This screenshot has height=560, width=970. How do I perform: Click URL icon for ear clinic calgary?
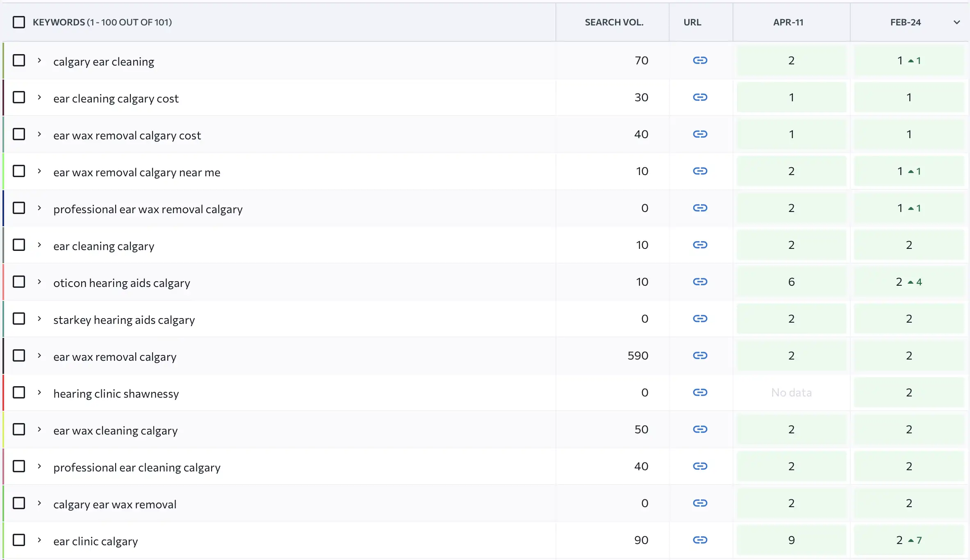pyautogui.click(x=700, y=540)
